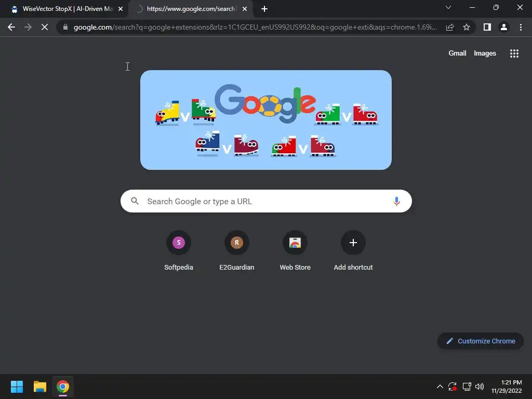Stop loading the current page

point(45,27)
